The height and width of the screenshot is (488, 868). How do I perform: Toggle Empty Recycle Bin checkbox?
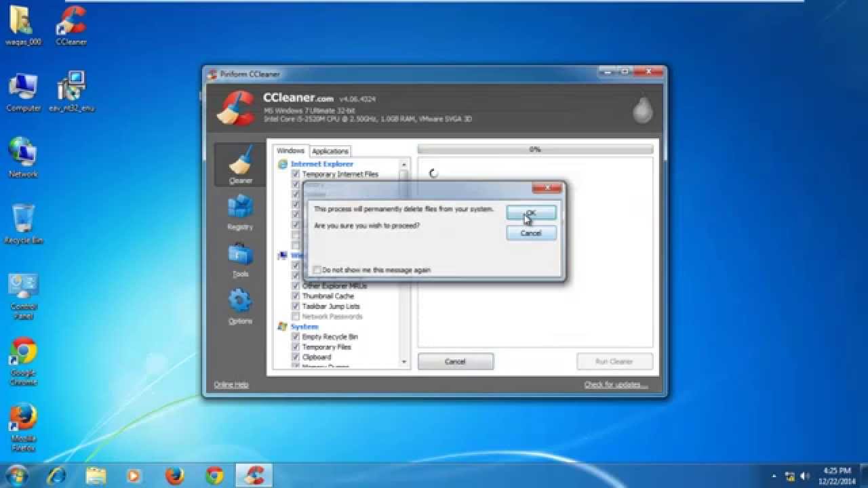point(296,337)
